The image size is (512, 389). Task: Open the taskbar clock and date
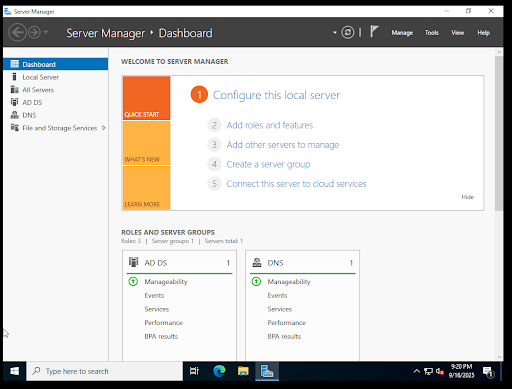point(461,371)
